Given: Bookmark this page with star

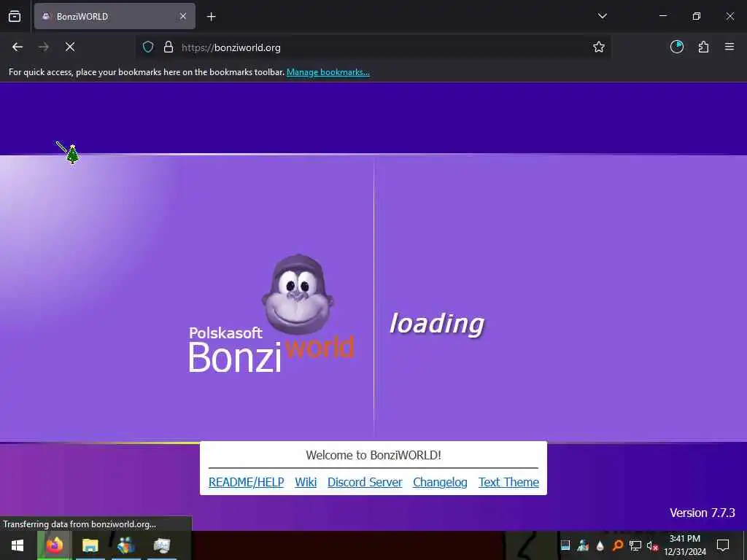Looking at the screenshot, I should (x=599, y=47).
